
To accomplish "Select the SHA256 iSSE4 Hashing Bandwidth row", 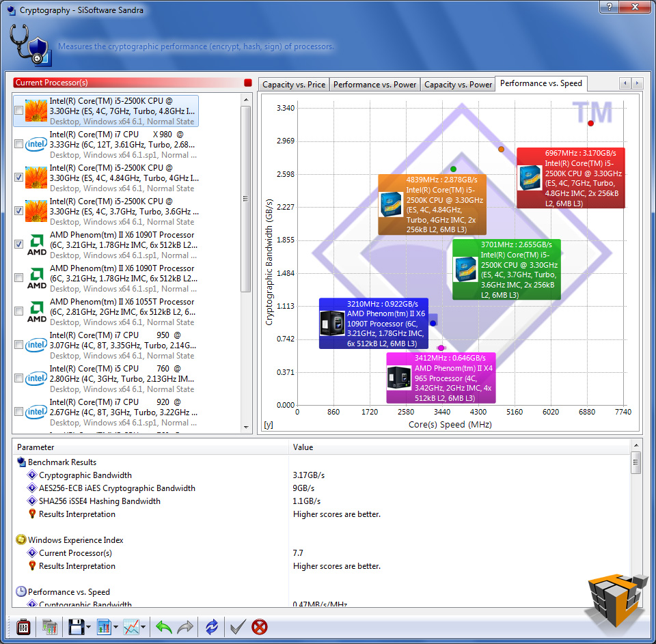I will pos(321,501).
